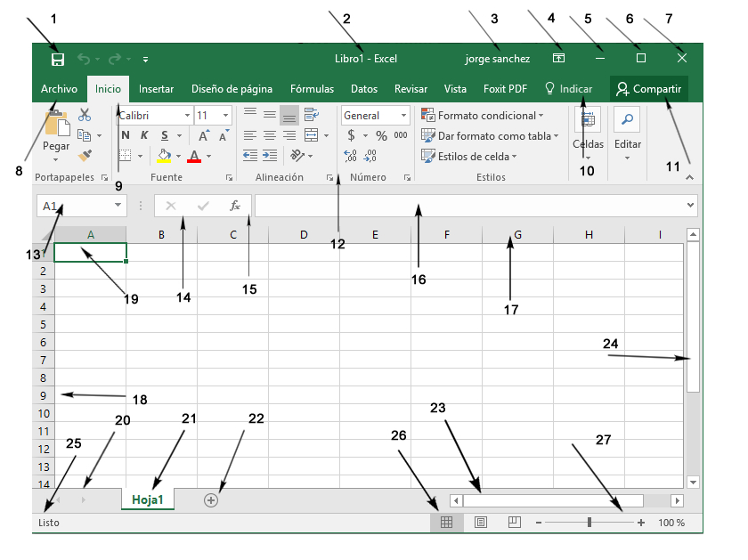Click the Compartir button
This screenshot has width=748, height=560.
[x=648, y=89]
